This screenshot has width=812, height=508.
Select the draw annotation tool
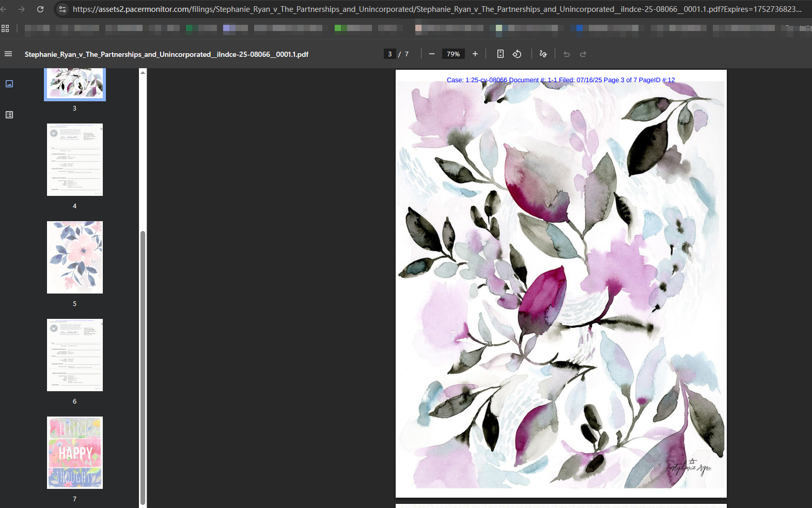pyautogui.click(x=543, y=54)
